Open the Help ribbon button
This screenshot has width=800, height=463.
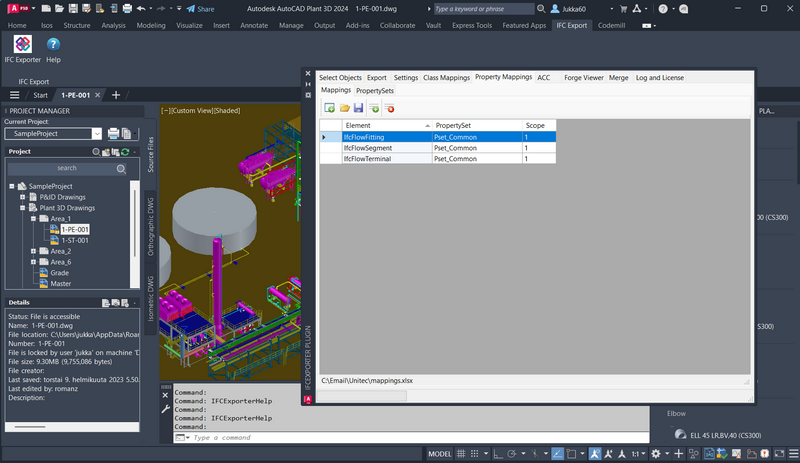coord(53,49)
